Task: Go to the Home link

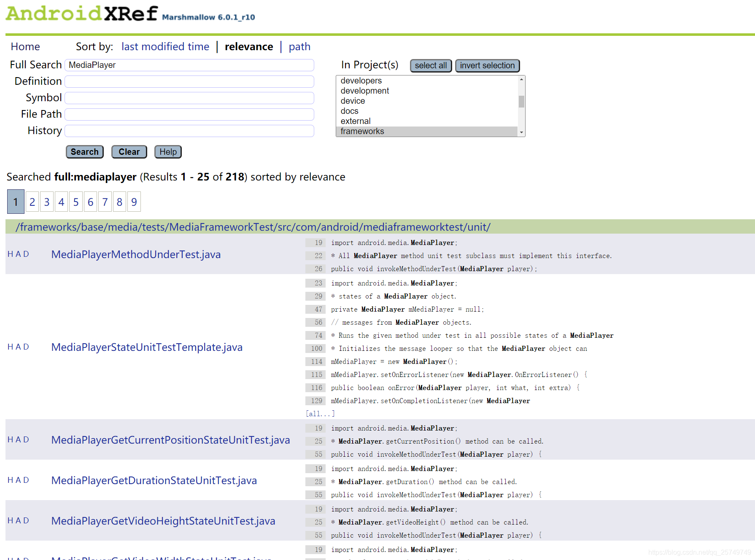Action: (25, 46)
